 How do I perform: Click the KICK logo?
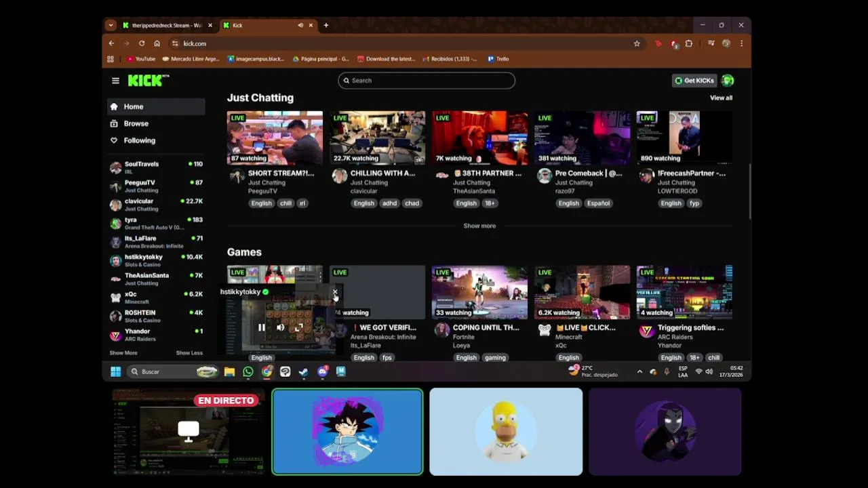(x=148, y=80)
